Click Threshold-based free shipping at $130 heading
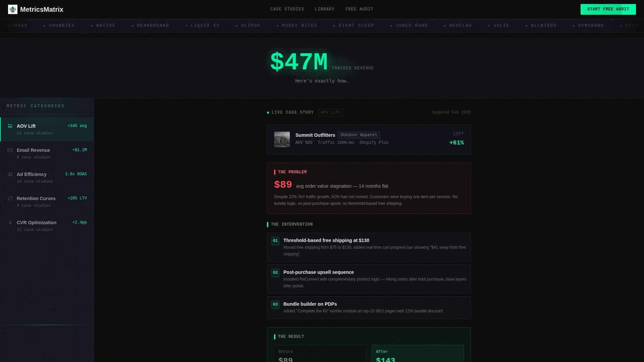This screenshot has height=362, width=644. click(326, 240)
